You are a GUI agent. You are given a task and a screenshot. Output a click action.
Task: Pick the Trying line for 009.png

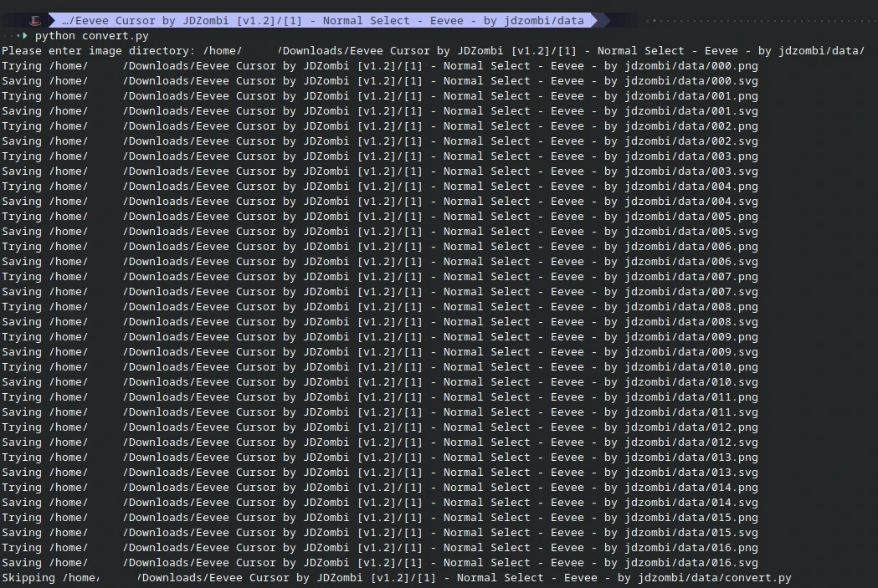pos(380,337)
